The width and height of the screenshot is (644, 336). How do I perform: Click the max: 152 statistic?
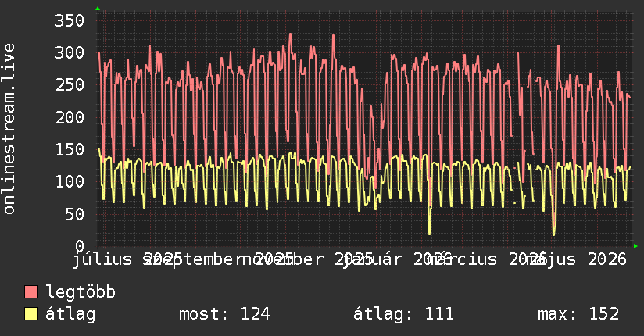578,314
